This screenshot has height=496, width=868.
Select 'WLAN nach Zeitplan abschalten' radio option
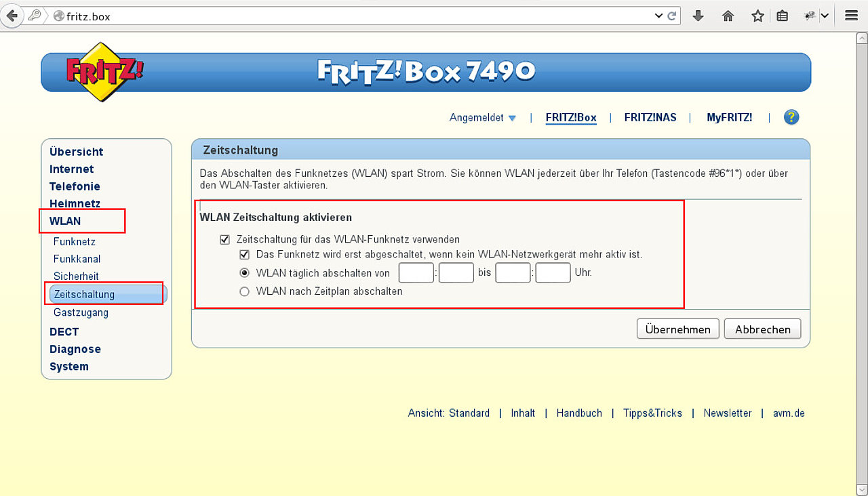(245, 291)
